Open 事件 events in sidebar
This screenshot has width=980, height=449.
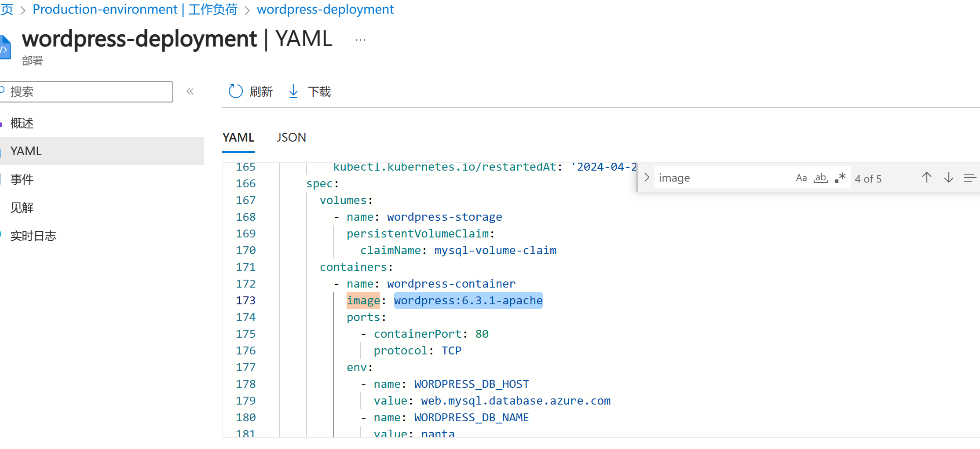coord(102,179)
